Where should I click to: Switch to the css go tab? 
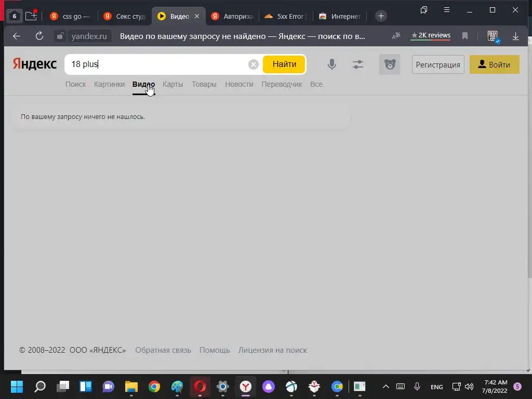[x=70, y=16]
